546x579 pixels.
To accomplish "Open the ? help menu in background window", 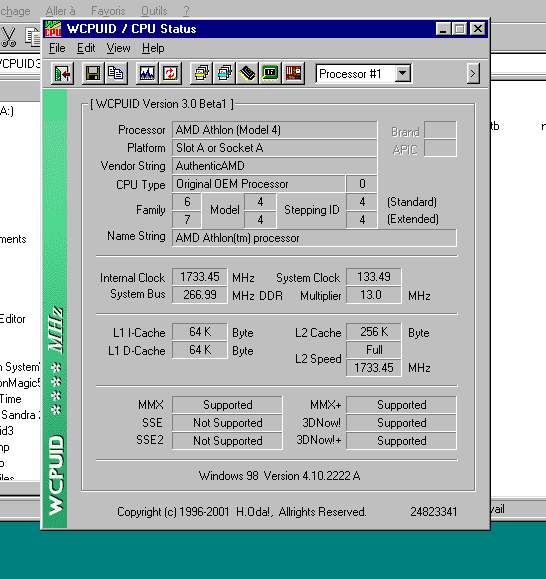I will 186,11.
